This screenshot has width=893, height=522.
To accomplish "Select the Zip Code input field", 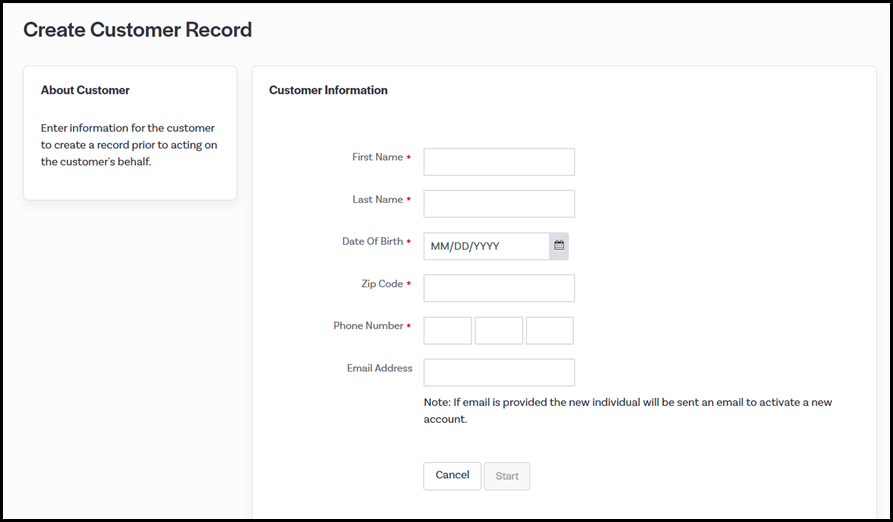I will coord(499,288).
